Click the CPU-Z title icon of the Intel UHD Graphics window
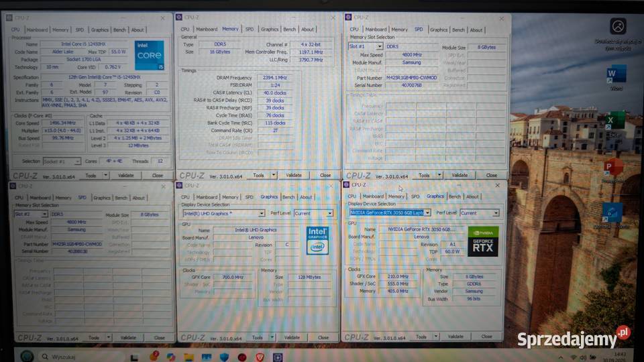The width and height of the screenshot is (644, 362). [x=179, y=186]
